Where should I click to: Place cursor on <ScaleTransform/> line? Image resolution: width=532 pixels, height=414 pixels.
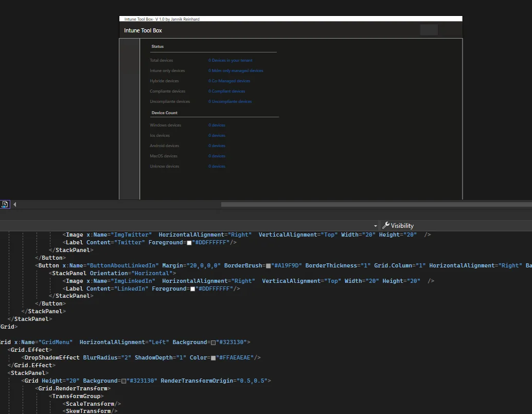(92, 404)
